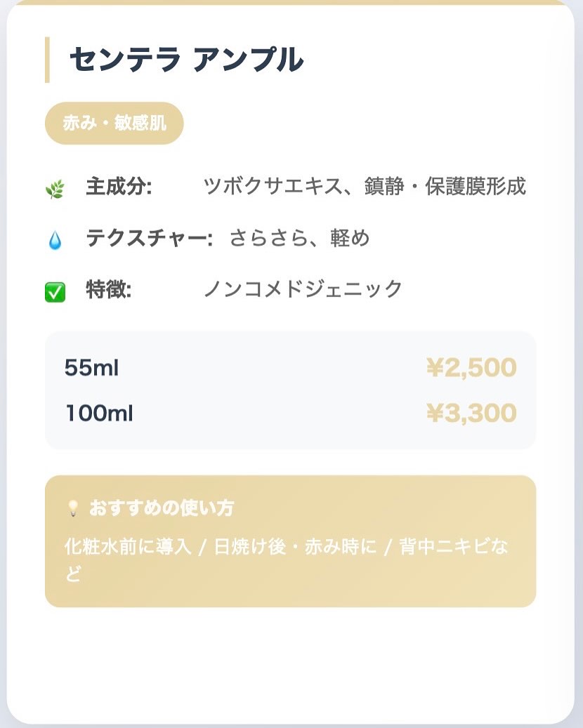Click the ¥3,300 price

471,413
